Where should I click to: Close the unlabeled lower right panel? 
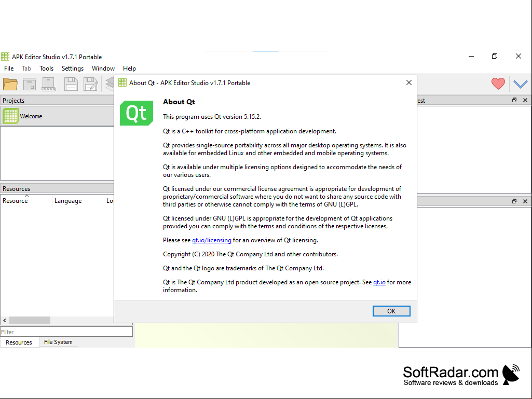525,201
